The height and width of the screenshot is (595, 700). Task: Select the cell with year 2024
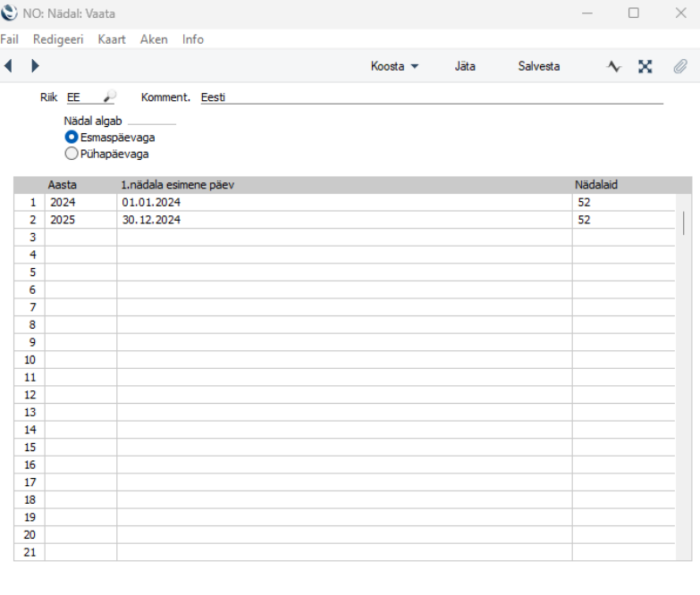[80, 203]
